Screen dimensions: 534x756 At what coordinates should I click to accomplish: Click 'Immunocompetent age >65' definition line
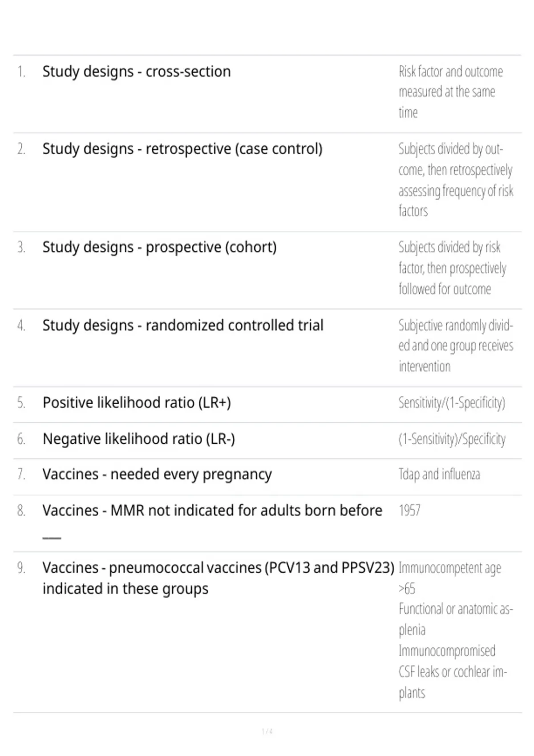[450, 578]
